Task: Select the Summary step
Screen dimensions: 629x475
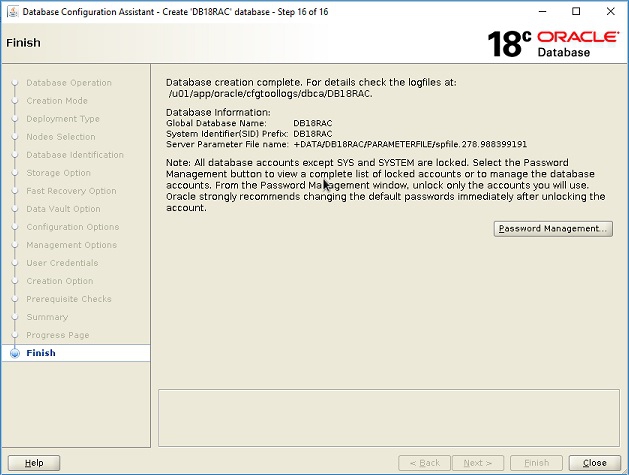Action: point(47,317)
